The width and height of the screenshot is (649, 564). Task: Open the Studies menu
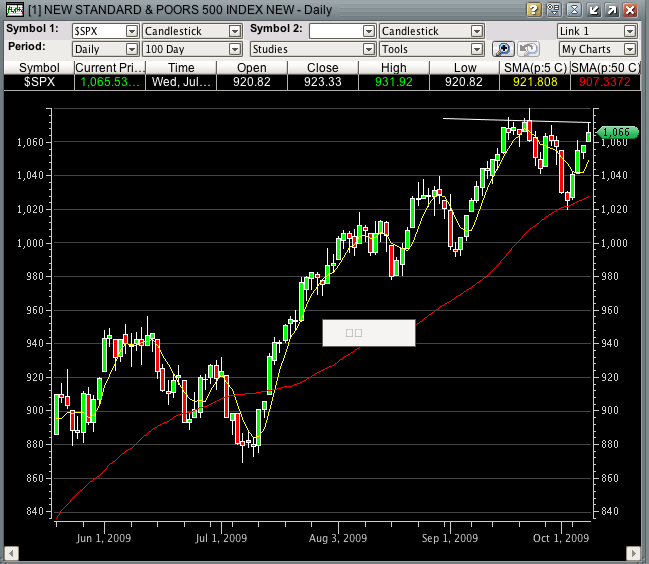coord(310,49)
